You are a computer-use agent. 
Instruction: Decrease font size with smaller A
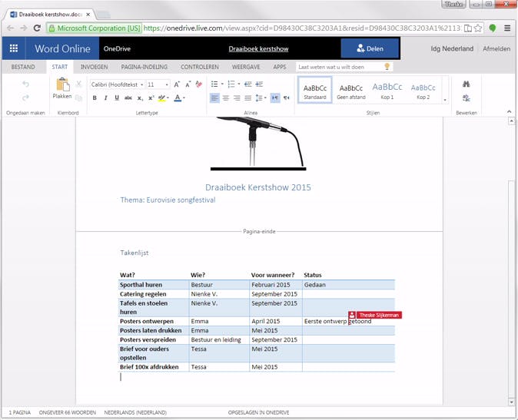[x=188, y=84]
